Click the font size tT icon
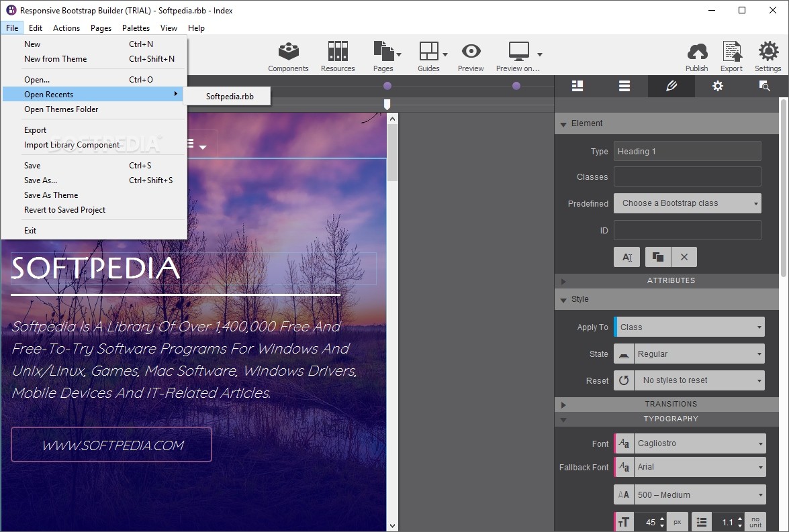 (x=624, y=522)
